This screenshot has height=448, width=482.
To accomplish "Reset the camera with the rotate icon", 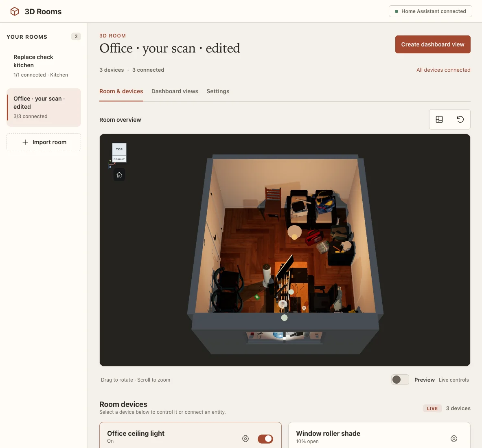I will (x=460, y=119).
